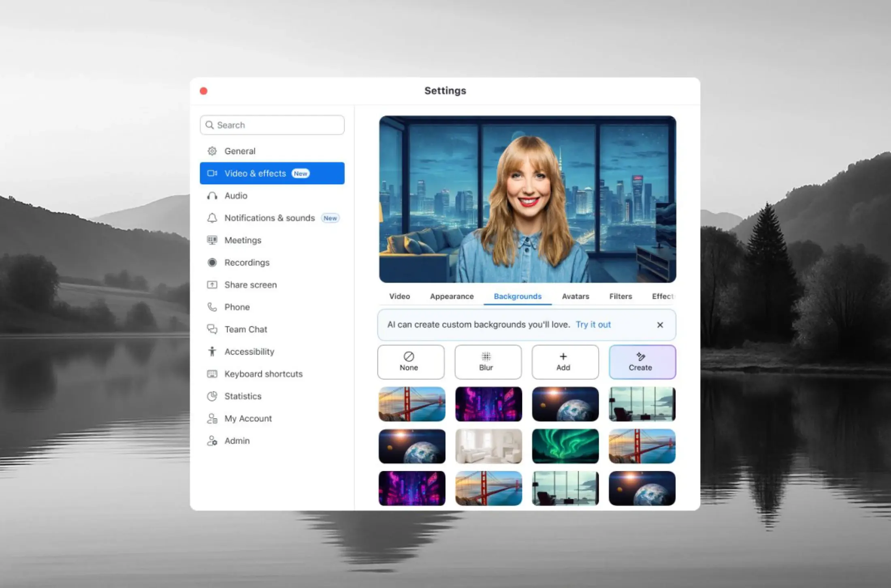Open Share screen icon in sidebar
Viewport: 891px width, 588px height.
click(212, 285)
